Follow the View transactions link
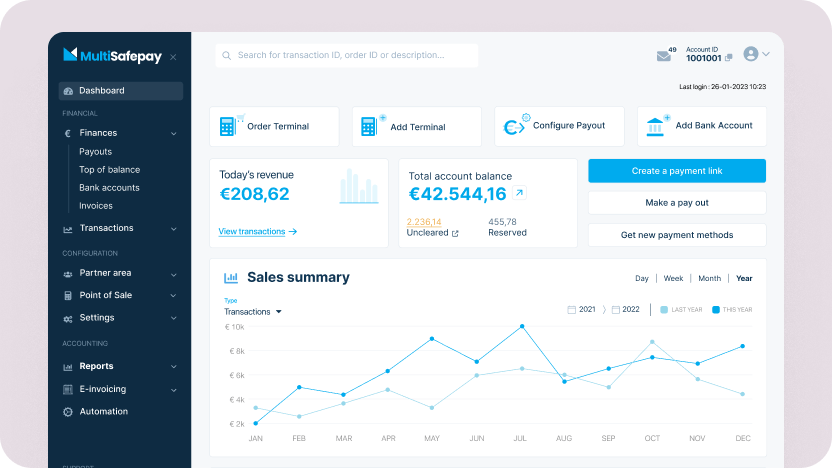This screenshot has width=832, height=468. pyautogui.click(x=257, y=231)
